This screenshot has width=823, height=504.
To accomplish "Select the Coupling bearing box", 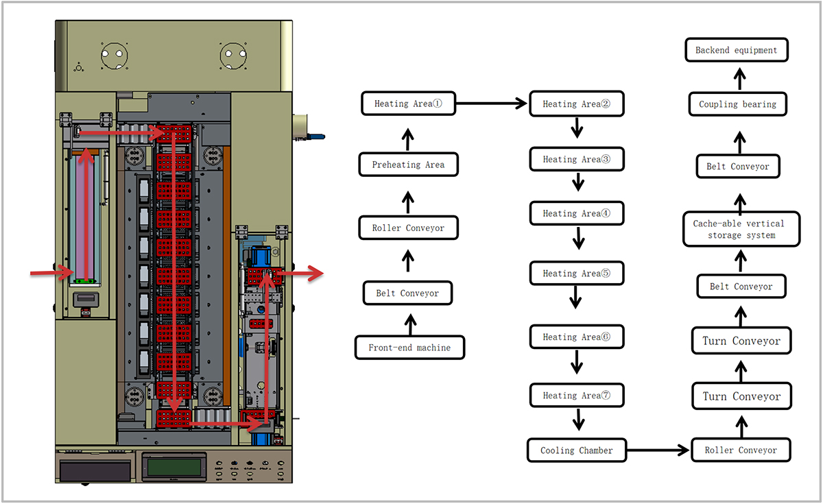I will [737, 104].
